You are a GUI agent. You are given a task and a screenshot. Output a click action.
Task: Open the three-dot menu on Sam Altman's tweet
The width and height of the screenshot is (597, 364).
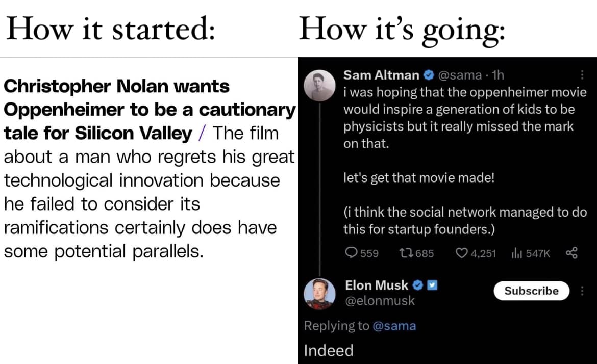[x=581, y=74]
